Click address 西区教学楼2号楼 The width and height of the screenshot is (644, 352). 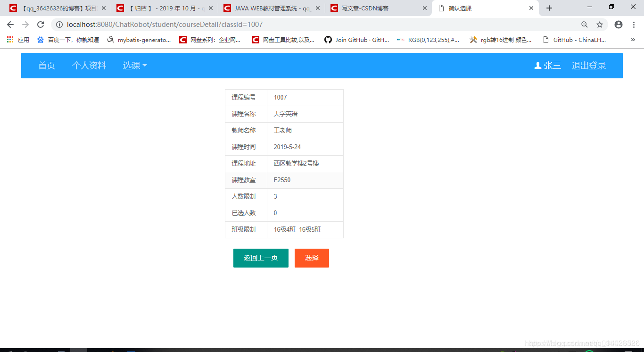coord(296,164)
